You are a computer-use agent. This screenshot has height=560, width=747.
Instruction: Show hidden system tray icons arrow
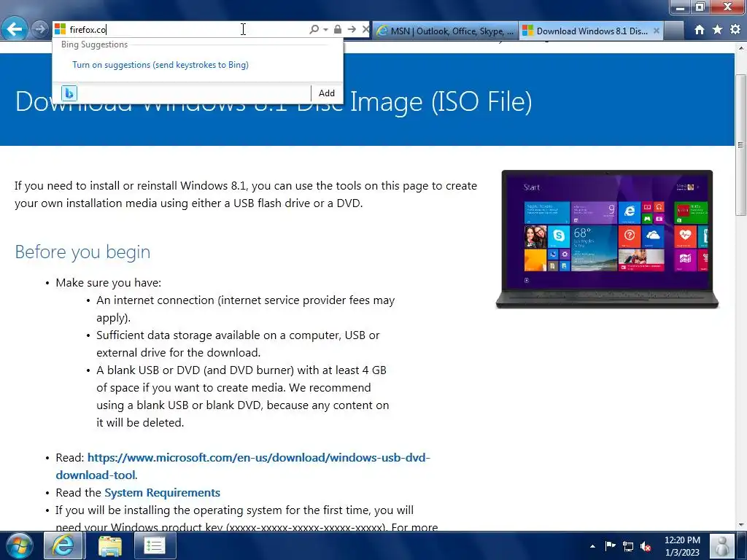click(x=592, y=546)
